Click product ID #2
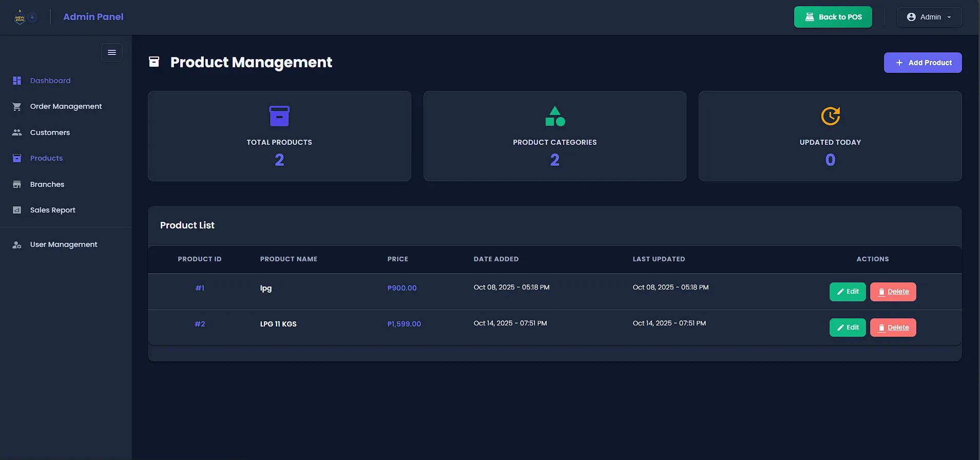This screenshot has height=460, width=980. [200, 324]
